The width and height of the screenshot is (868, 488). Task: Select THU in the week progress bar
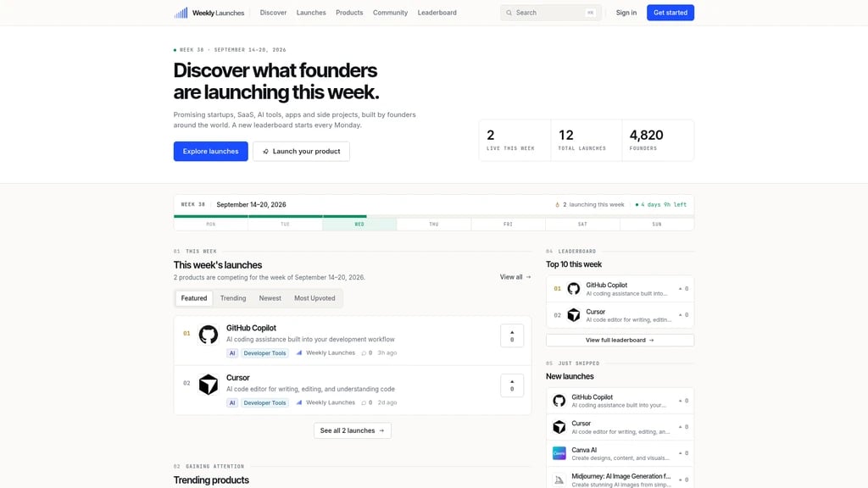434,224
